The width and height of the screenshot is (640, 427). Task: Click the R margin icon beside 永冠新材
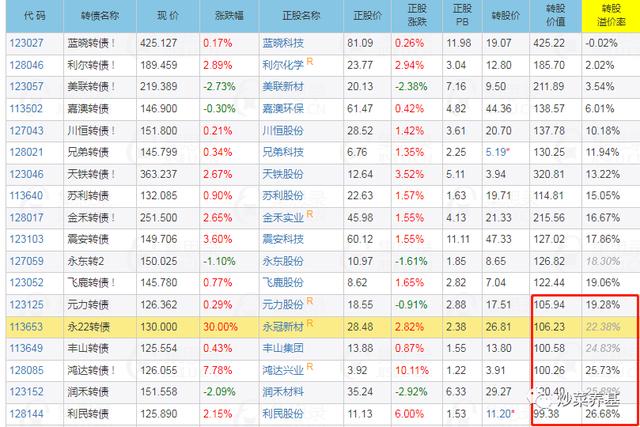tap(310, 323)
